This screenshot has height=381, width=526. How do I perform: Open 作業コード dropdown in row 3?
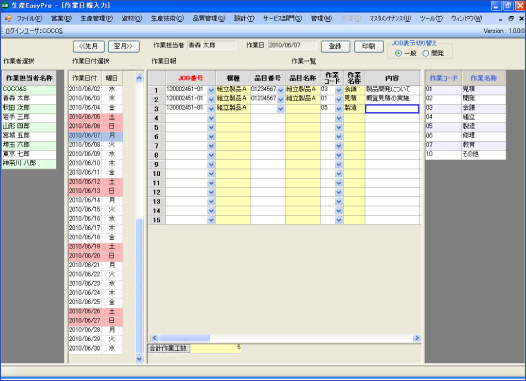pos(338,109)
